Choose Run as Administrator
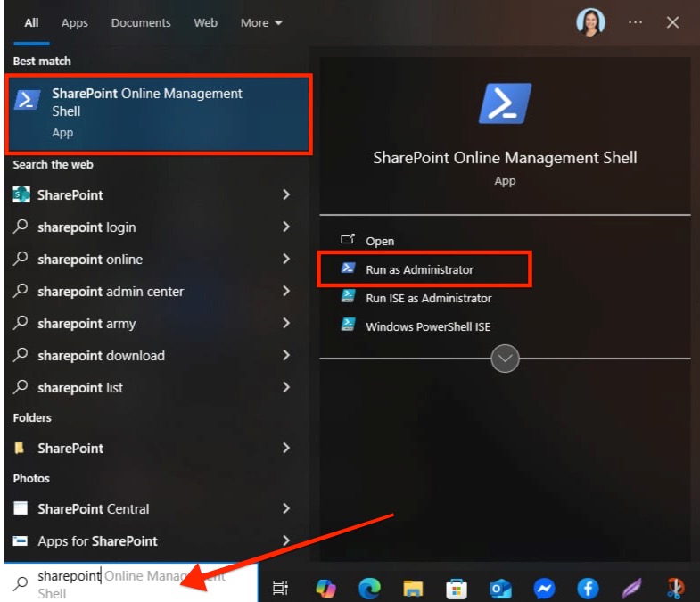Viewport: 700px width, 602px height. (420, 269)
